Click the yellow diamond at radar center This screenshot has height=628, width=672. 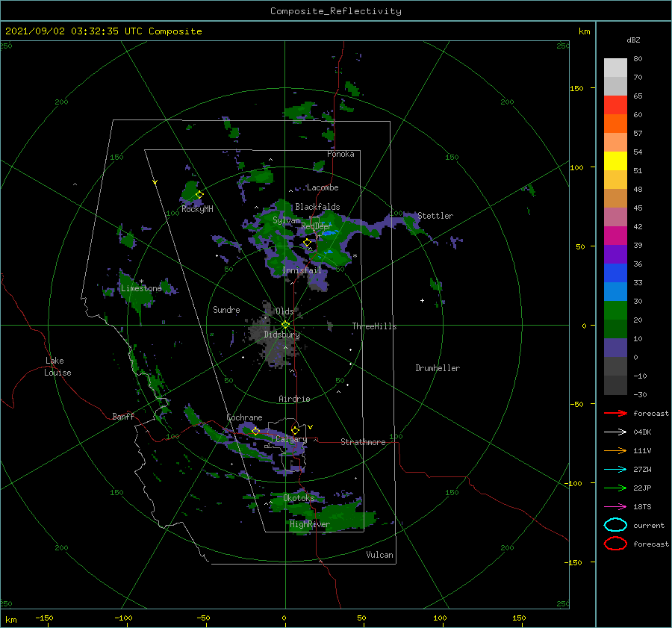coord(285,325)
